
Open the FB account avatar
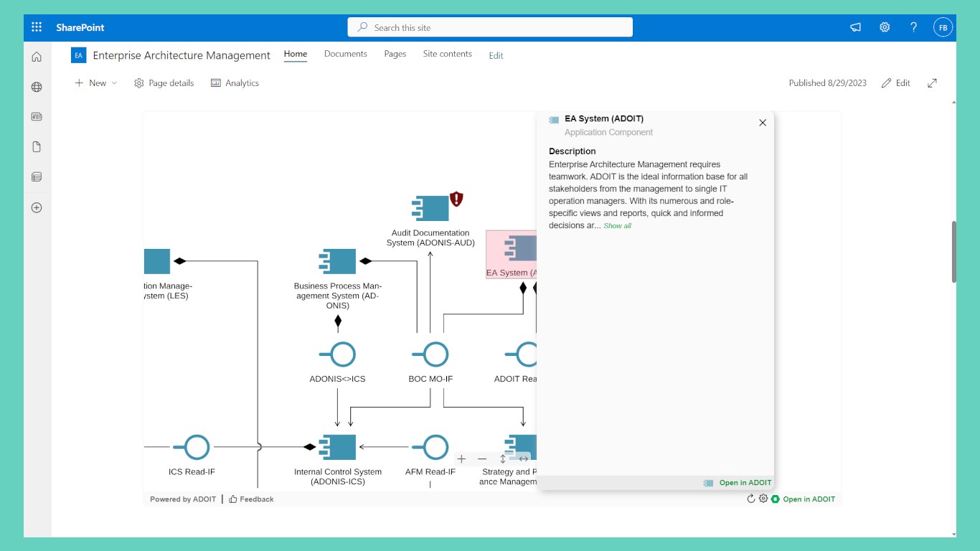coord(943,27)
